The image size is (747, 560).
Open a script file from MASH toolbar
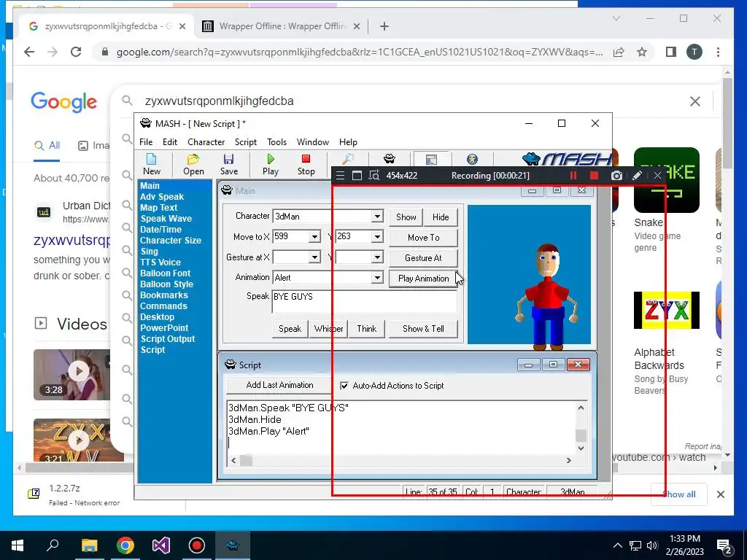[193, 164]
